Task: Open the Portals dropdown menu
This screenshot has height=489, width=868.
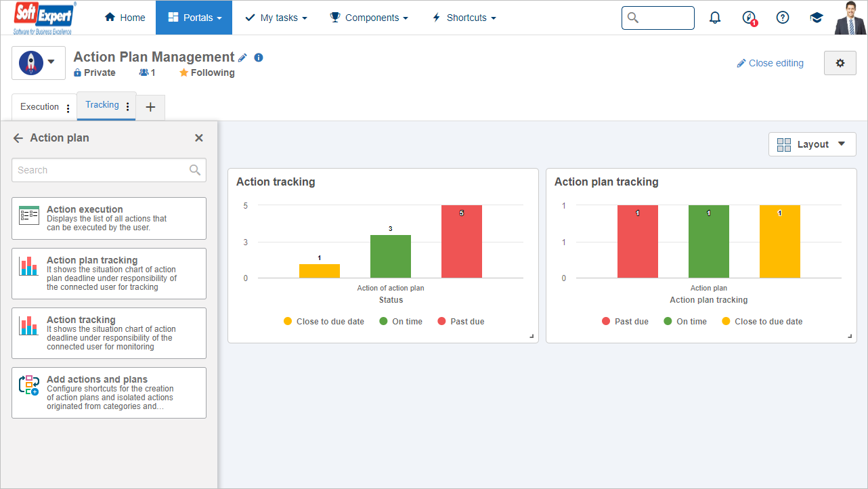Action: [194, 18]
